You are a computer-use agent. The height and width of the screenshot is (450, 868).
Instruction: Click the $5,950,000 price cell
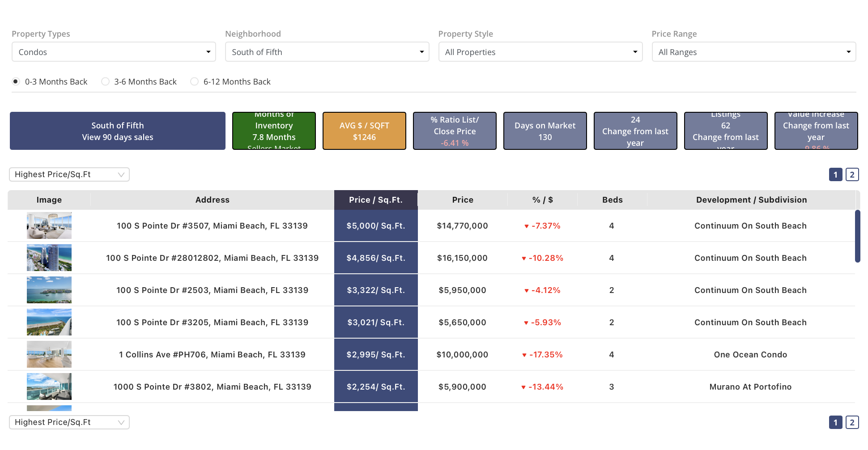click(463, 290)
